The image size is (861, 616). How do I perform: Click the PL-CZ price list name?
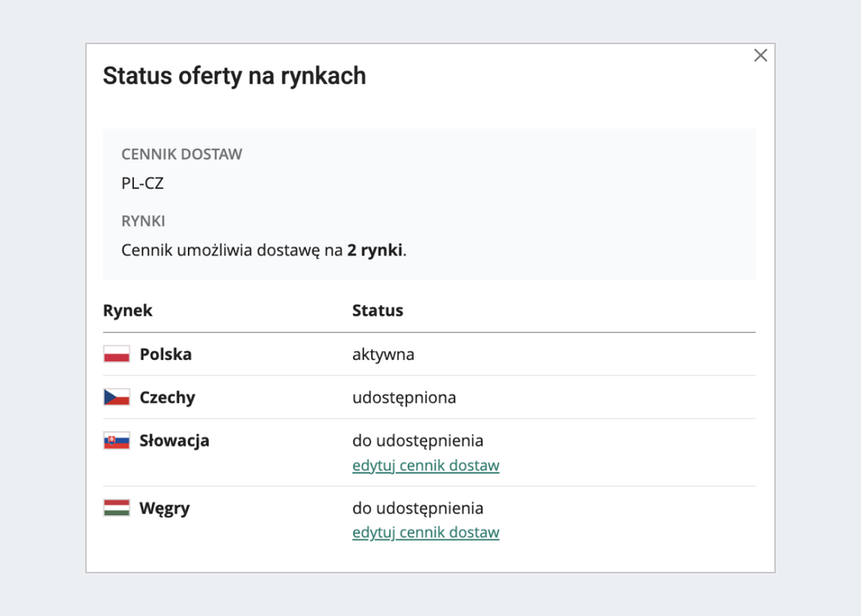pyautogui.click(x=142, y=184)
